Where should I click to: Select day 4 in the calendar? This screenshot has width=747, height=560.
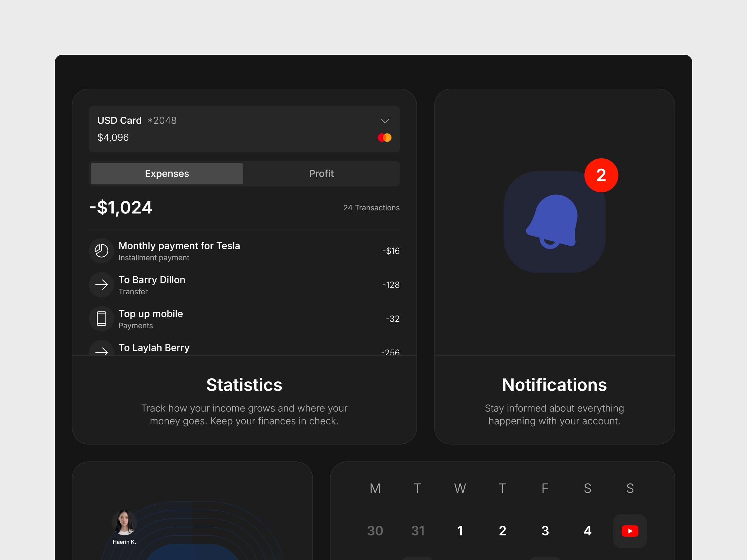588,531
